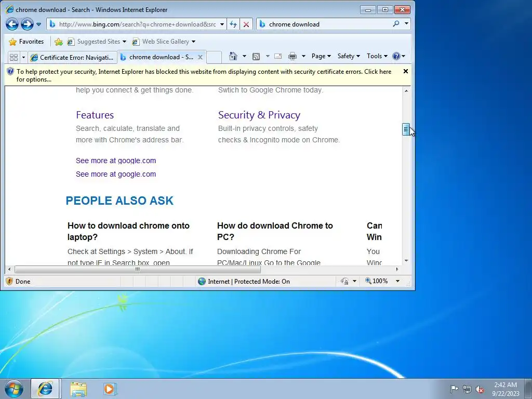This screenshot has width=532, height=399.
Task: Open How to download chrome onto laptop
Action: coord(128,231)
